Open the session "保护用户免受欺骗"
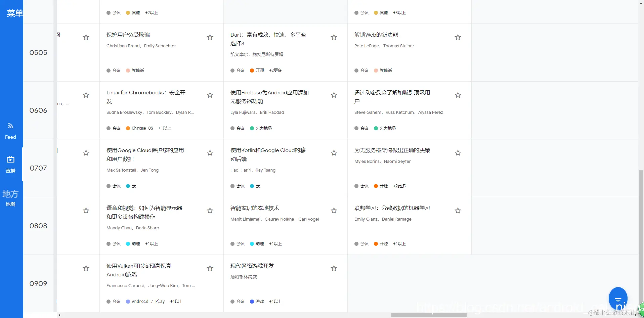Image resolution: width=644 pixels, height=318 pixels. (x=128, y=35)
